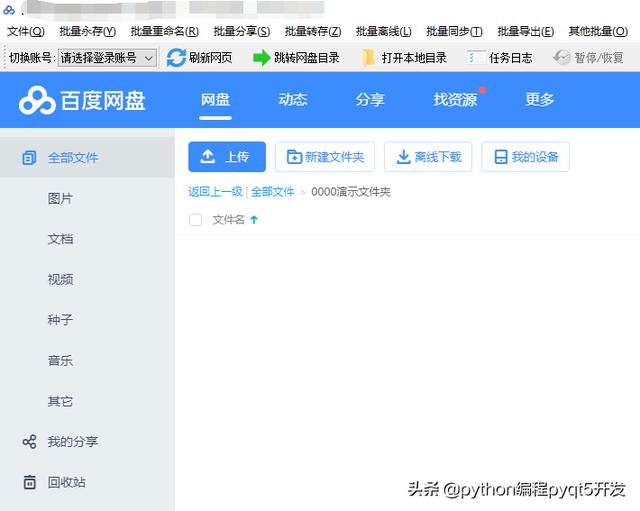Open the 批量离线(L) menu
The height and width of the screenshot is (511, 640).
[x=384, y=31]
